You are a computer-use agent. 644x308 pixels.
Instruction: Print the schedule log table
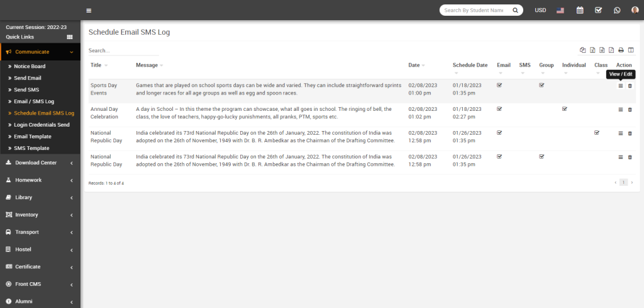click(621, 50)
